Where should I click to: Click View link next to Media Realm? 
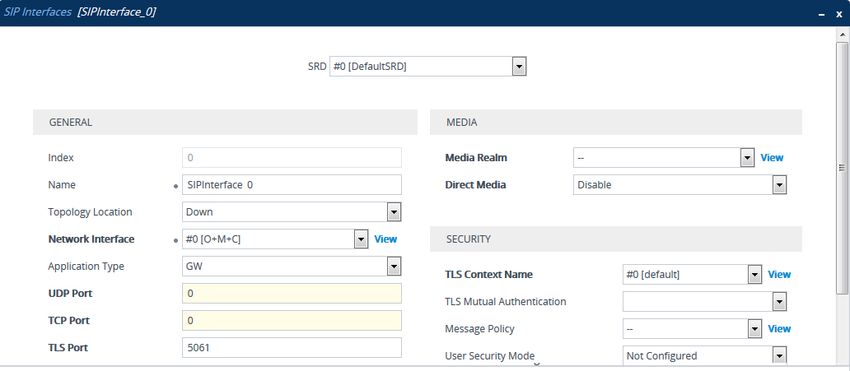pos(772,158)
